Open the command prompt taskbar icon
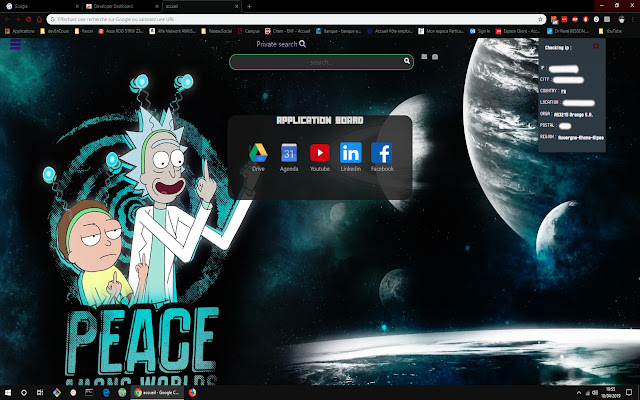The width and height of the screenshot is (640, 400). click(x=89, y=393)
